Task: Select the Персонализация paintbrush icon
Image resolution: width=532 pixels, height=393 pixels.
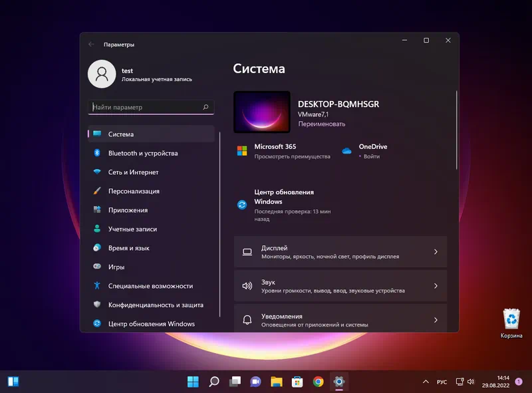Action: point(96,191)
